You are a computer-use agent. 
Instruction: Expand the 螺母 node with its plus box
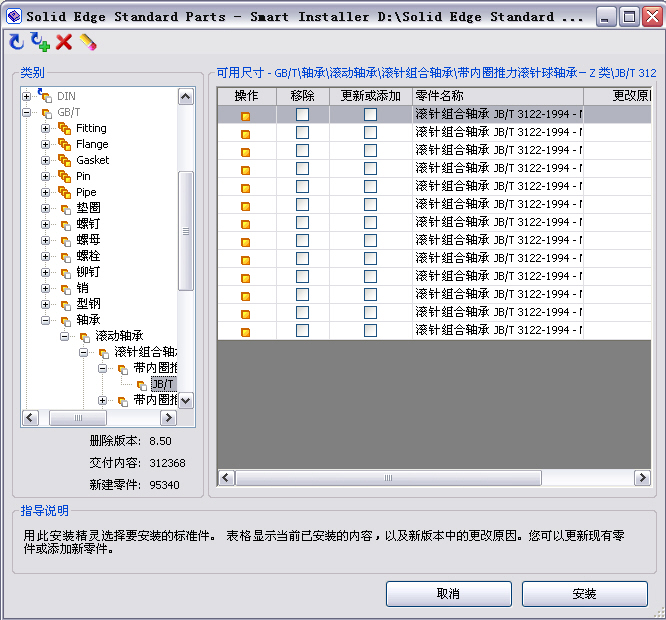coord(45,240)
